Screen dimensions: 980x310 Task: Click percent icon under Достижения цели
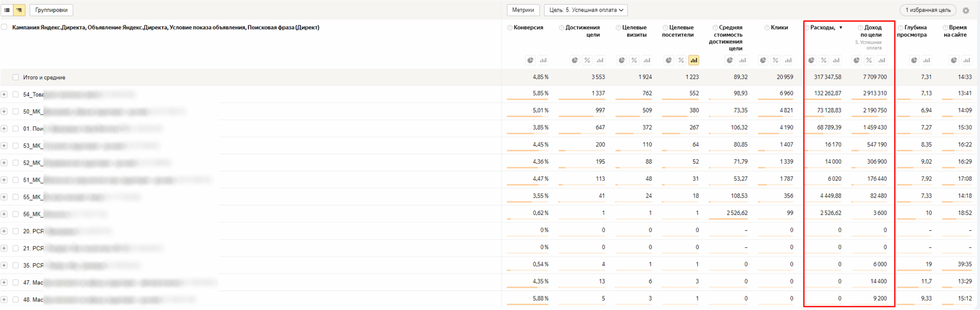[x=587, y=60]
